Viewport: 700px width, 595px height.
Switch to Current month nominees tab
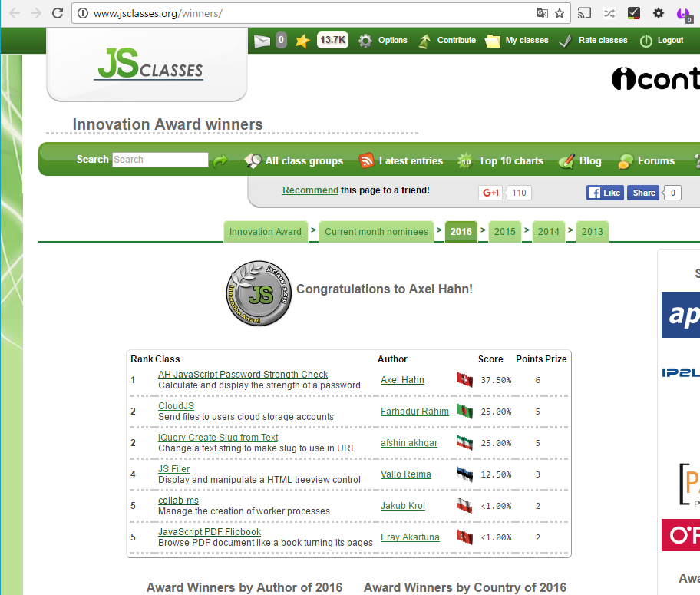376,232
